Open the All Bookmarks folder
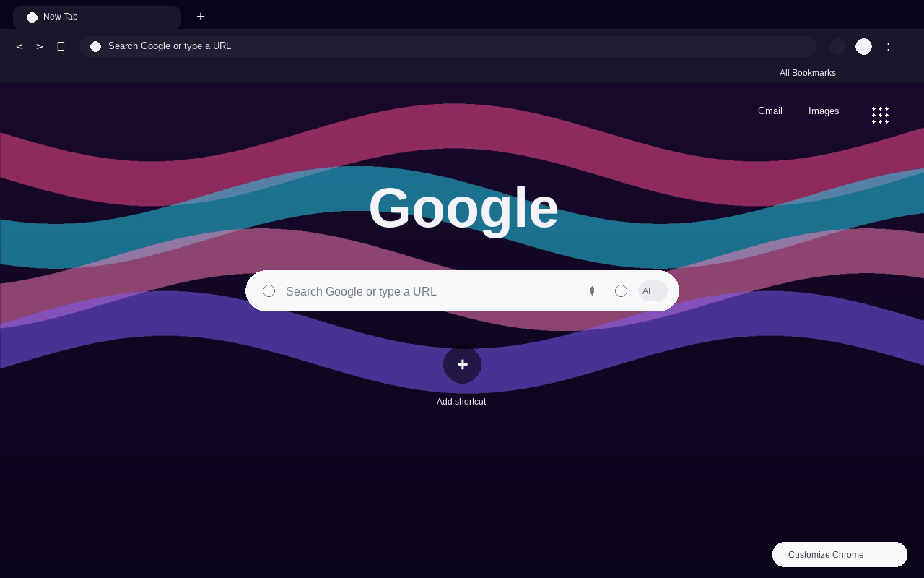Viewport: 924px width, 578px height. pos(808,73)
